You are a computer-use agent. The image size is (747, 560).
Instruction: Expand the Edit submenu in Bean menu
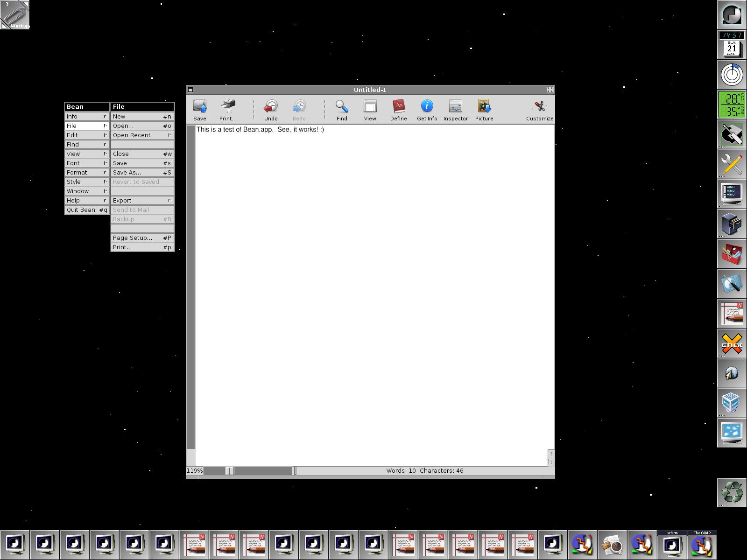pyautogui.click(x=87, y=135)
